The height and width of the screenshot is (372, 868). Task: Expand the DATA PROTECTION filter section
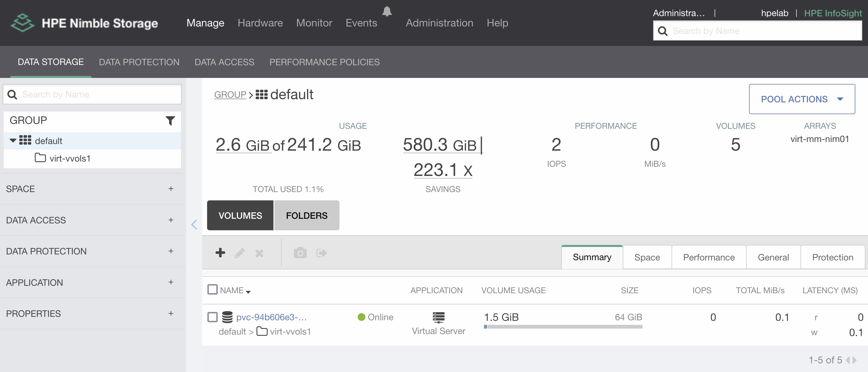171,251
